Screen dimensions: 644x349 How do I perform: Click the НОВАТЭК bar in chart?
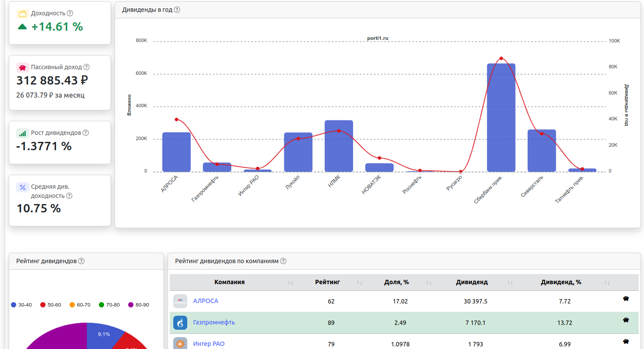pos(379,167)
